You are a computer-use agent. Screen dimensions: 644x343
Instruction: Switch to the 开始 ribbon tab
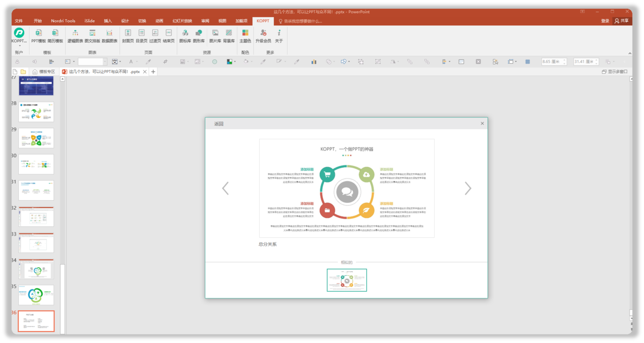pyautogui.click(x=38, y=21)
